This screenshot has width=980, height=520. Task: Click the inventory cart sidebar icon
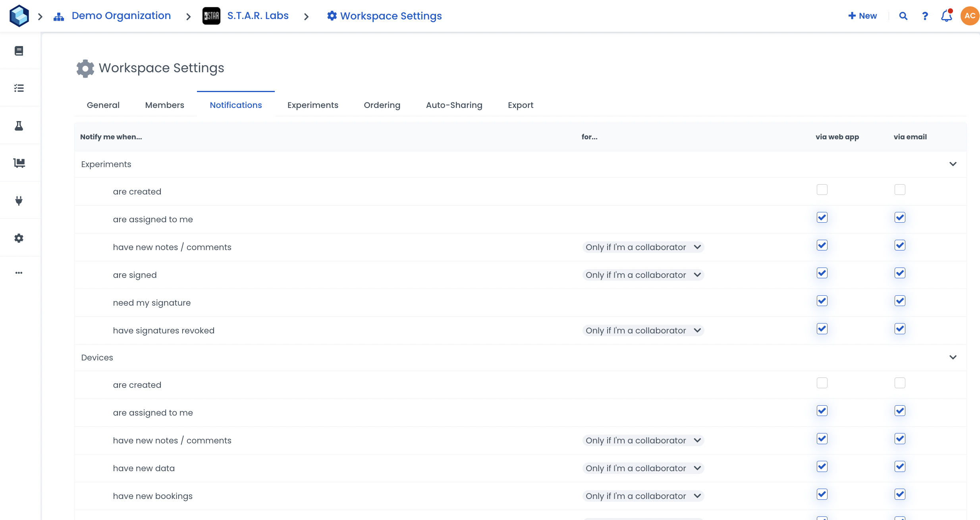coord(19,163)
